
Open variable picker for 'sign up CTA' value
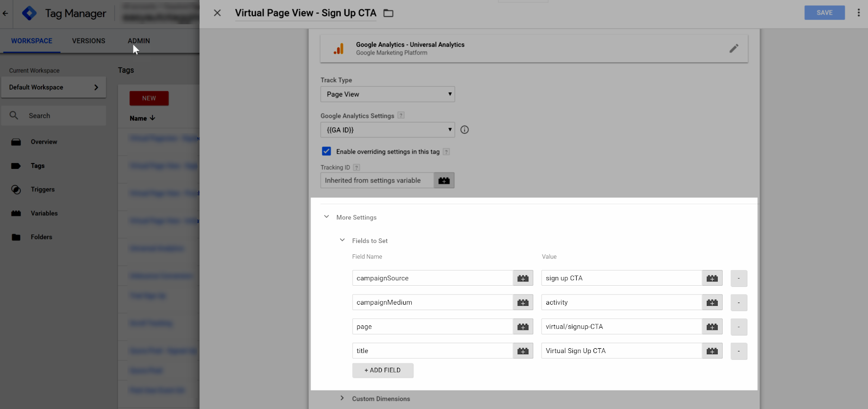coord(712,278)
